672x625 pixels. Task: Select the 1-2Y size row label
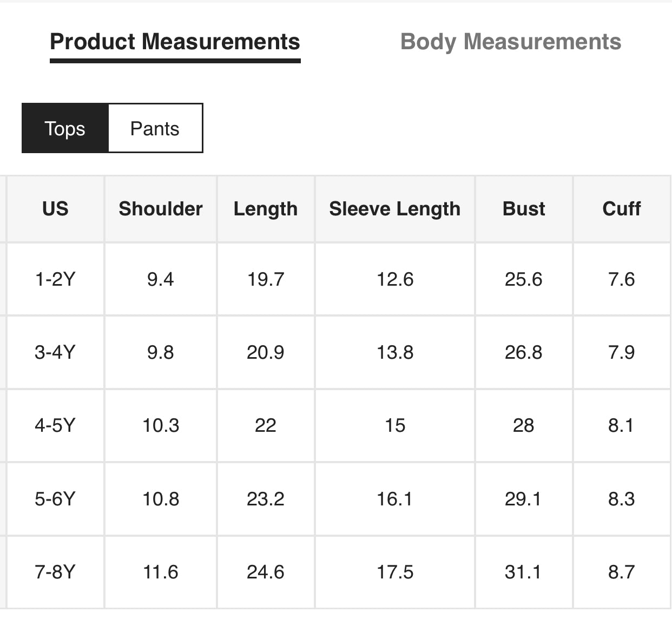click(x=55, y=279)
